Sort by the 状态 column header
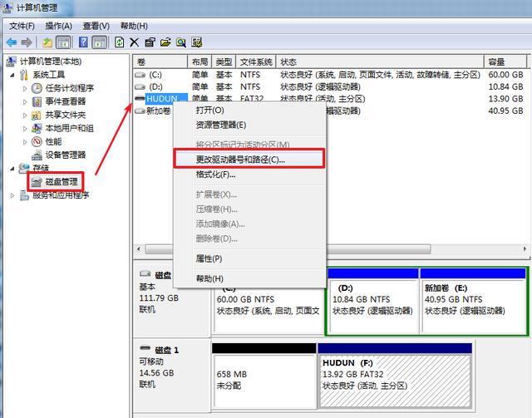 380,61
